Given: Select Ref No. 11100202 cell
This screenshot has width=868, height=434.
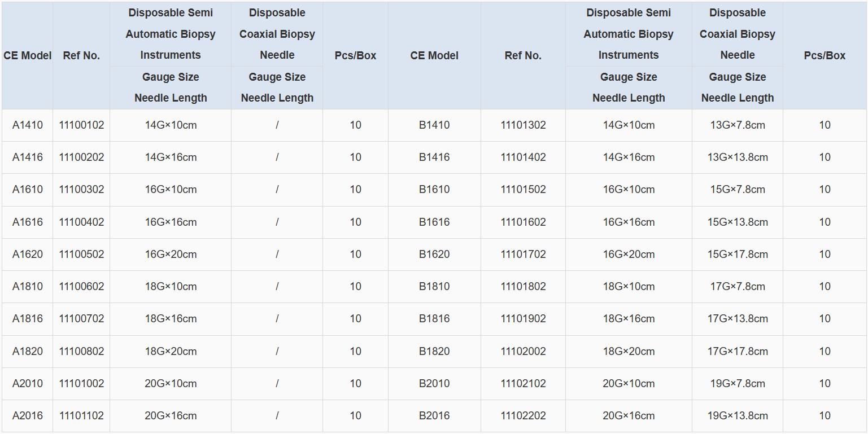Looking at the screenshot, I should tap(81, 157).
